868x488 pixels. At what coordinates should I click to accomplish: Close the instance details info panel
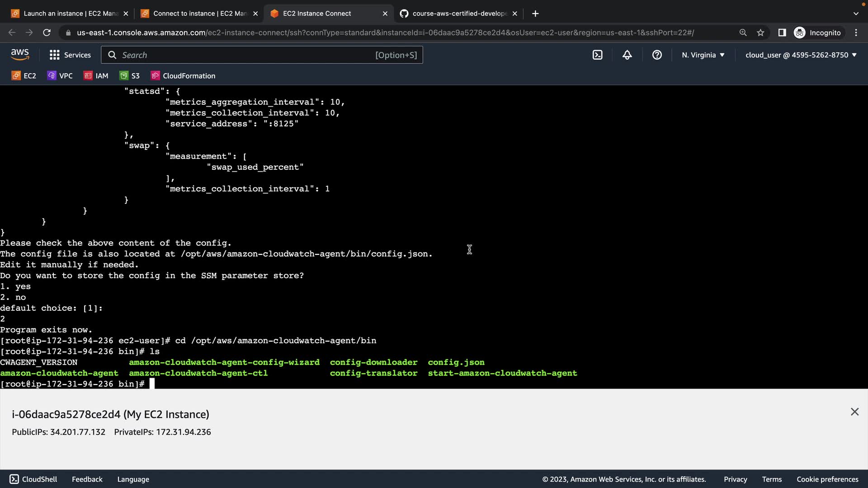click(x=854, y=412)
